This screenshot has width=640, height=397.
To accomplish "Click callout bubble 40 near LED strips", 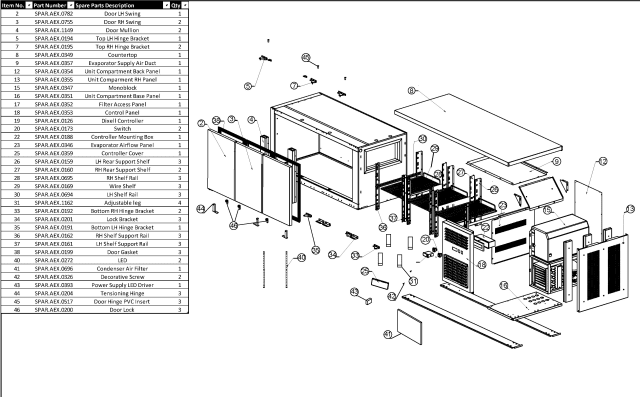I will [301, 257].
